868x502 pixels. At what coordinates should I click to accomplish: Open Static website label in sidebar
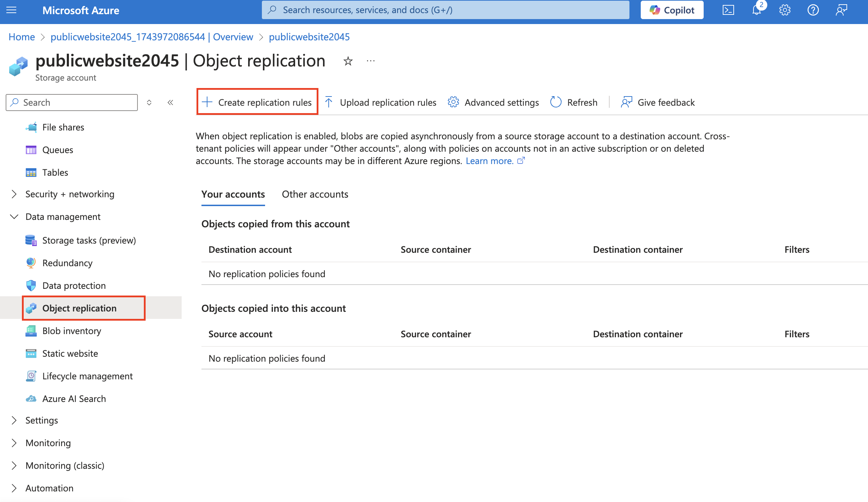(70, 354)
